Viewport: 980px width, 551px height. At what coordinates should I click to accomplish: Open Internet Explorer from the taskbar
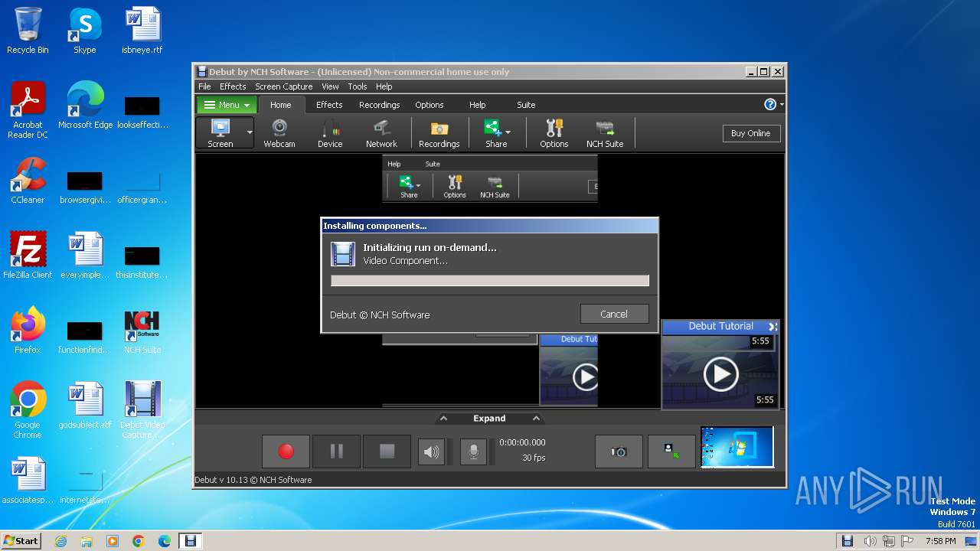click(x=60, y=541)
